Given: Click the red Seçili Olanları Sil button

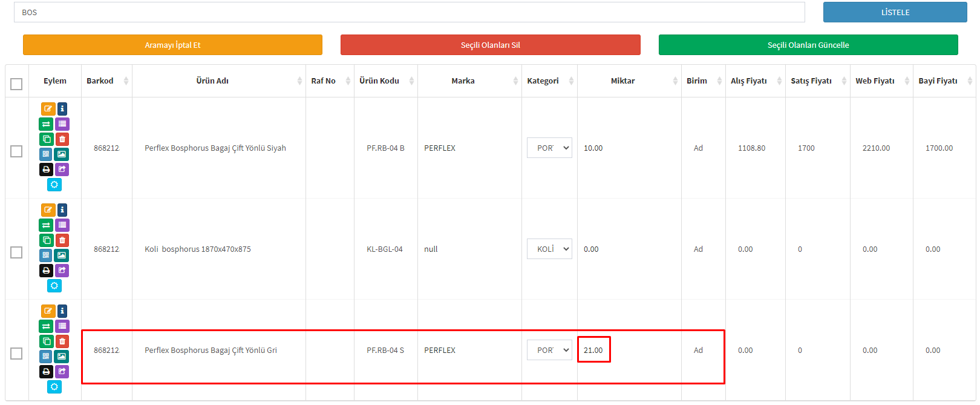Looking at the screenshot, I should click(490, 45).
